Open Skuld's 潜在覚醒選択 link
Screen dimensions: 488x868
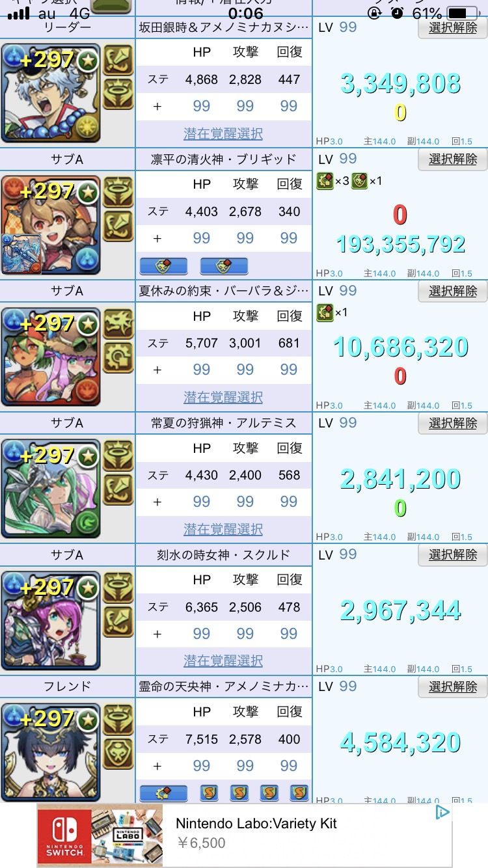[223, 660]
